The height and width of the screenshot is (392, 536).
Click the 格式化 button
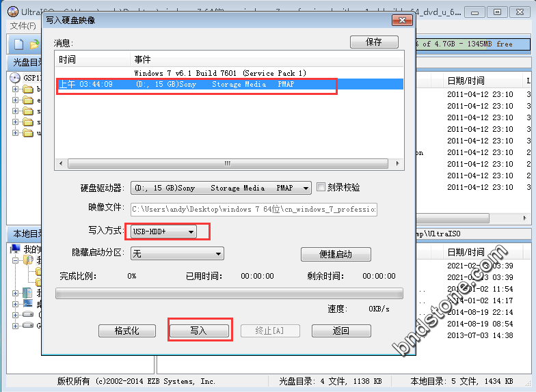(127, 331)
